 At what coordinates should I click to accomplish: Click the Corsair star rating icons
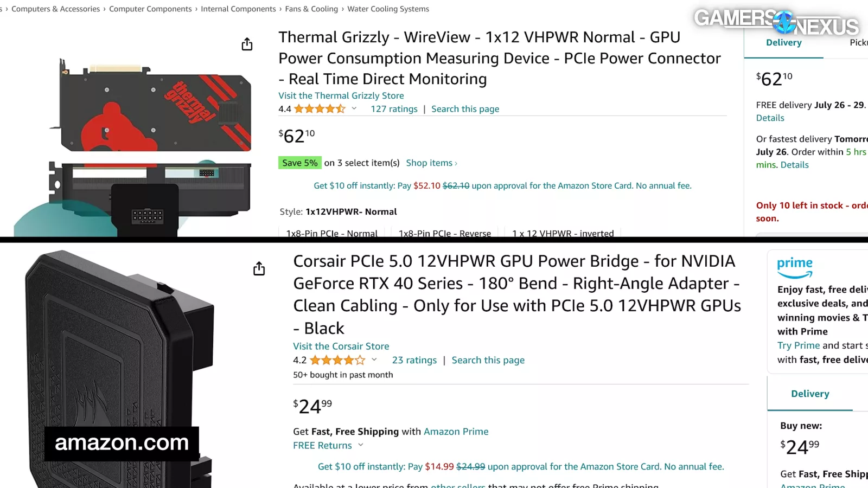(337, 360)
